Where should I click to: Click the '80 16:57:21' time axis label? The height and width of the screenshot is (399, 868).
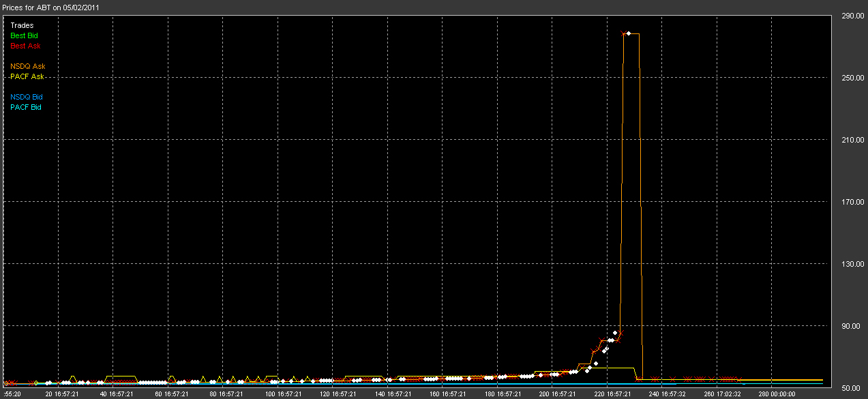pyautogui.click(x=228, y=394)
